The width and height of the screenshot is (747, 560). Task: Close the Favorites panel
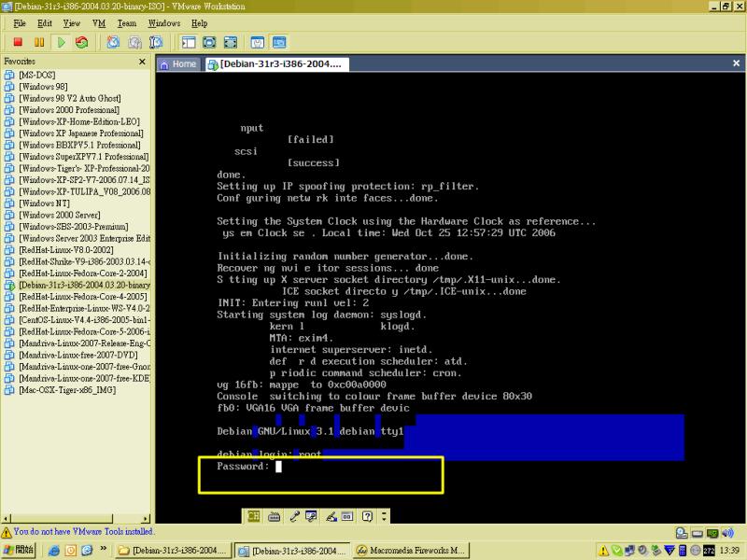click(142, 62)
